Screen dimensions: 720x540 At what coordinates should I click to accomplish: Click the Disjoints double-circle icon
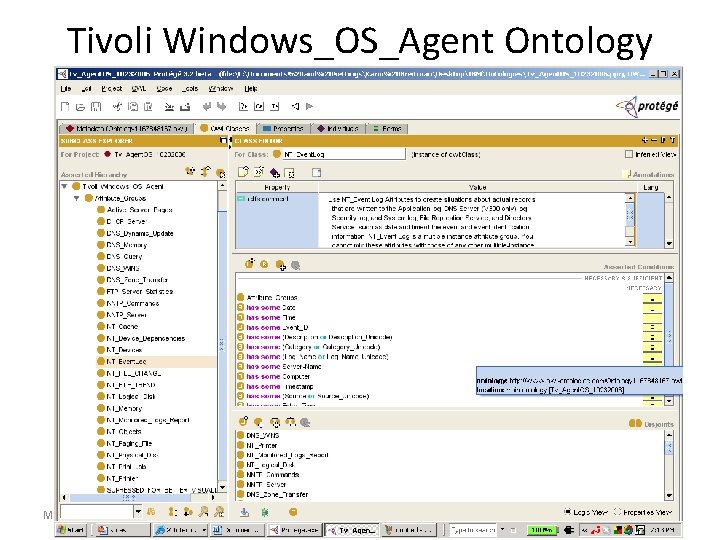coord(635,423)
